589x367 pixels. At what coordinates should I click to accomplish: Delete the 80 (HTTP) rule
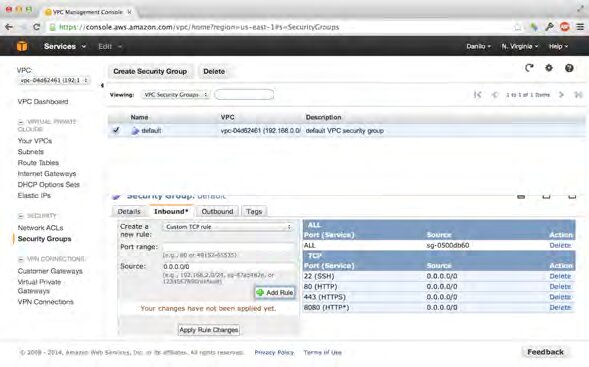click(560, 287)
